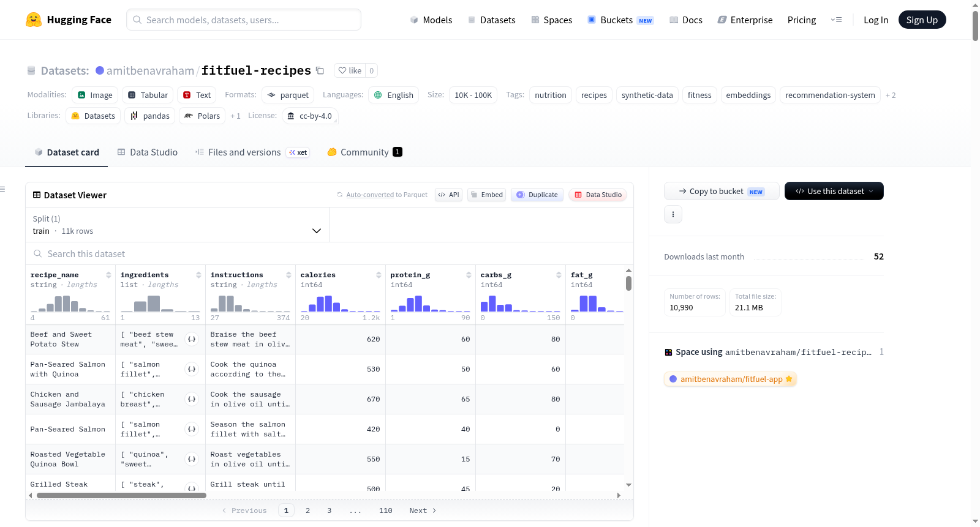The width and height of the screenshot is (980, 527).
Task: Click the table vertical scrollbar thumb
Action: point(628,283)
